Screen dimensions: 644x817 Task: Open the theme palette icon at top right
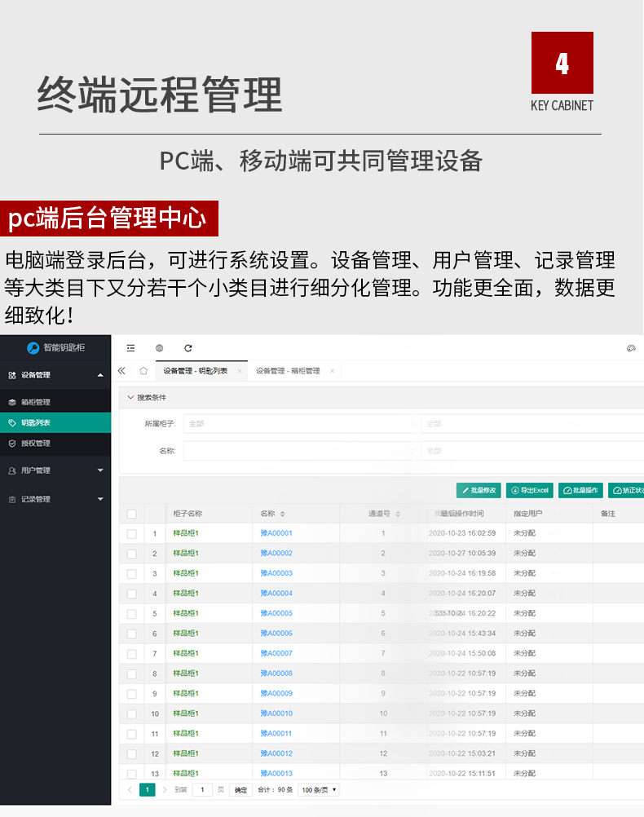pos(630,348)
